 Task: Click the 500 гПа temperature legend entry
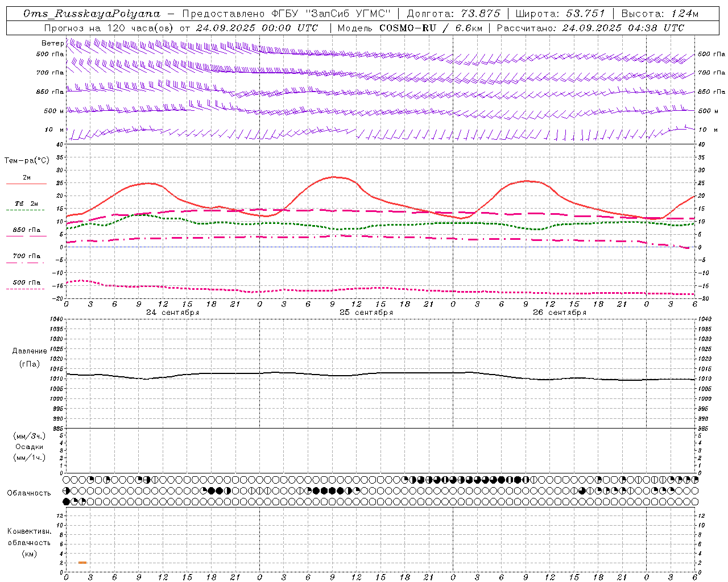[26, 282]
